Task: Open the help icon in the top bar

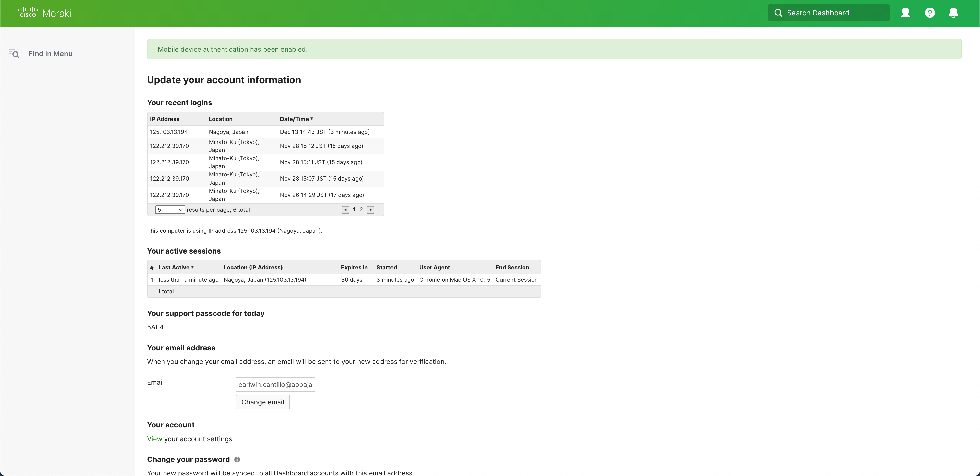Action: point(929,13)
